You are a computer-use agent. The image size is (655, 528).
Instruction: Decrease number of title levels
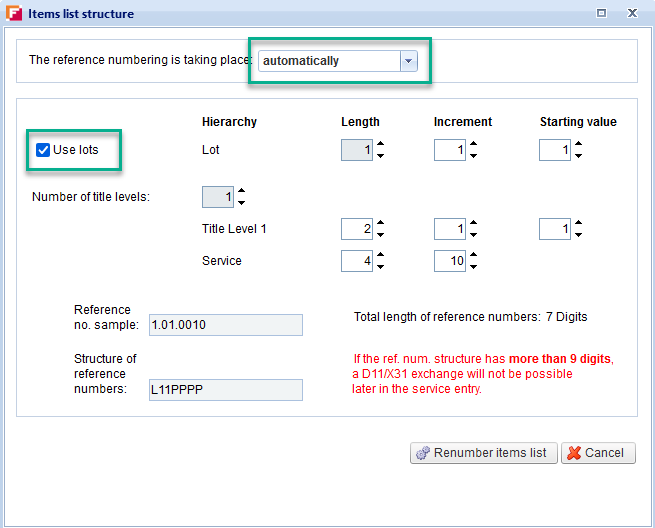[241, 203]
